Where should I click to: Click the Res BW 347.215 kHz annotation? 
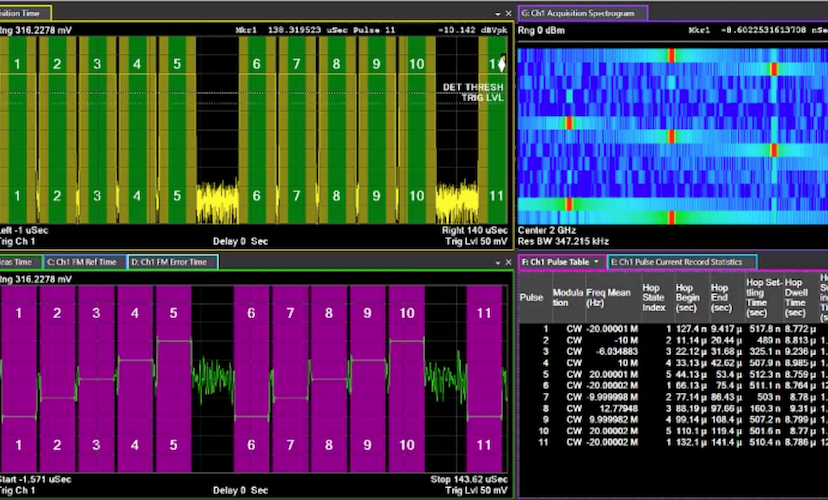pos(563,241)
